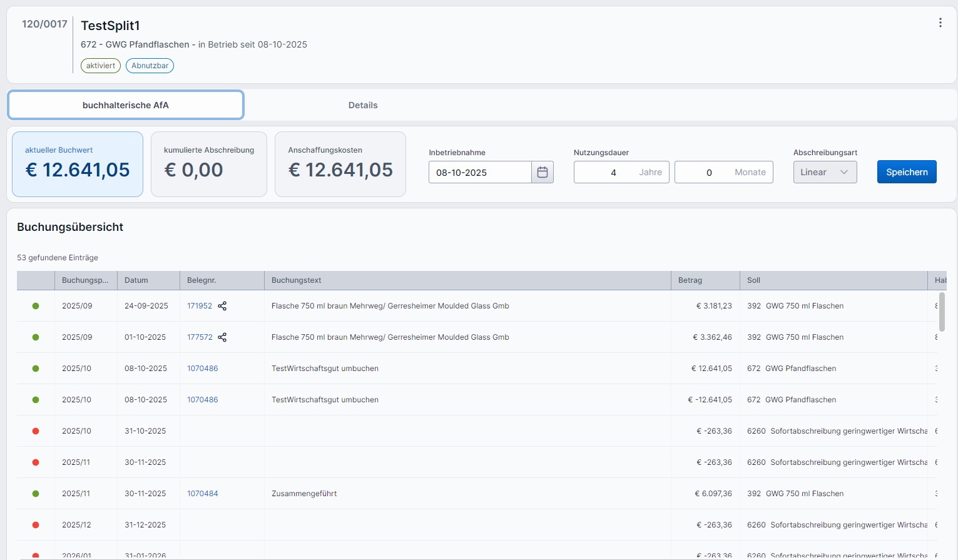
Task: Click green status dot of Zusammengeführt entry
Action: point(36,494)
